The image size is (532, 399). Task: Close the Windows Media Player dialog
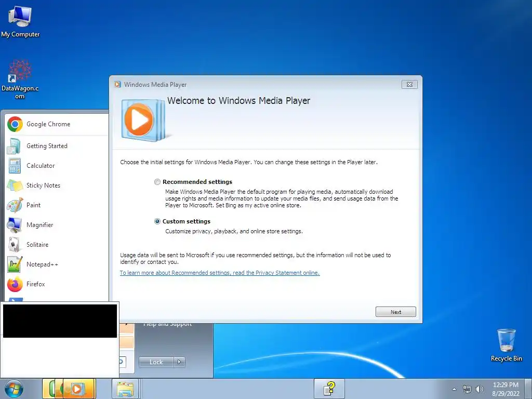pos(409,85)
